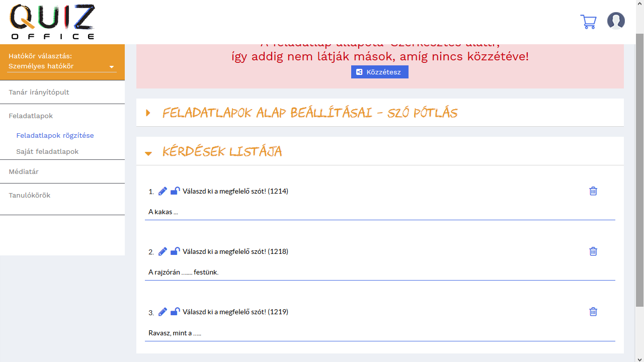Edit question 2 with pencil icon
The width and height of the screenshot is (644, 362).
[x=163, y=251]
